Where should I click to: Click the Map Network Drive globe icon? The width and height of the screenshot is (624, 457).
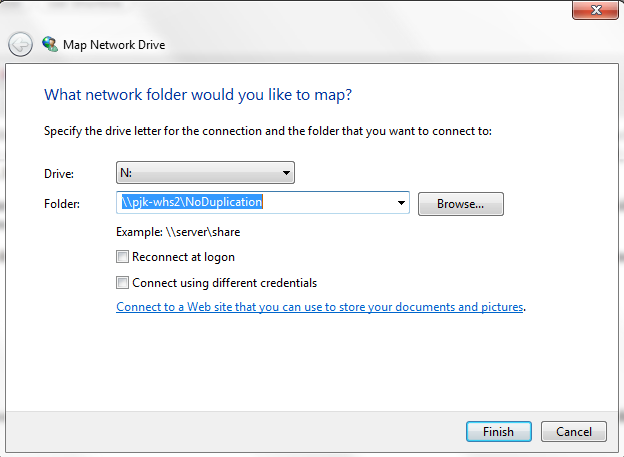coord(50,45)
